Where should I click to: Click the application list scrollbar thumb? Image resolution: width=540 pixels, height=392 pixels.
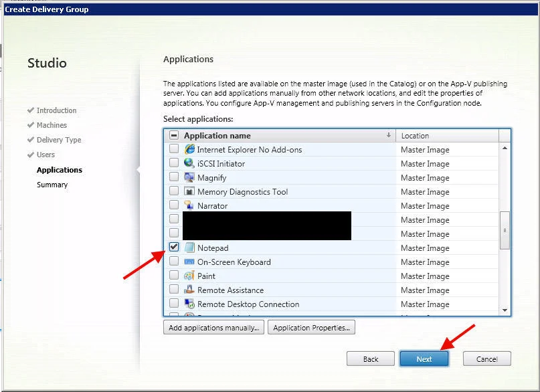[x=505, y=230]
